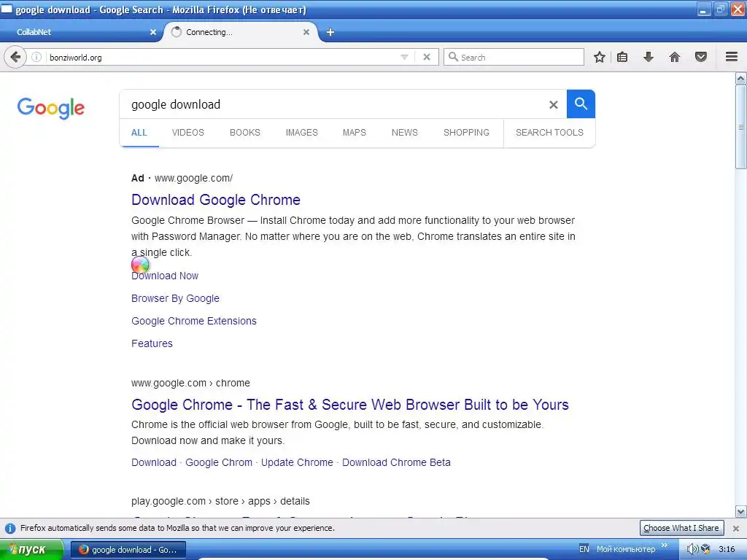
Task: Switch to VIDEOS results tab
Action: [187, 133]
